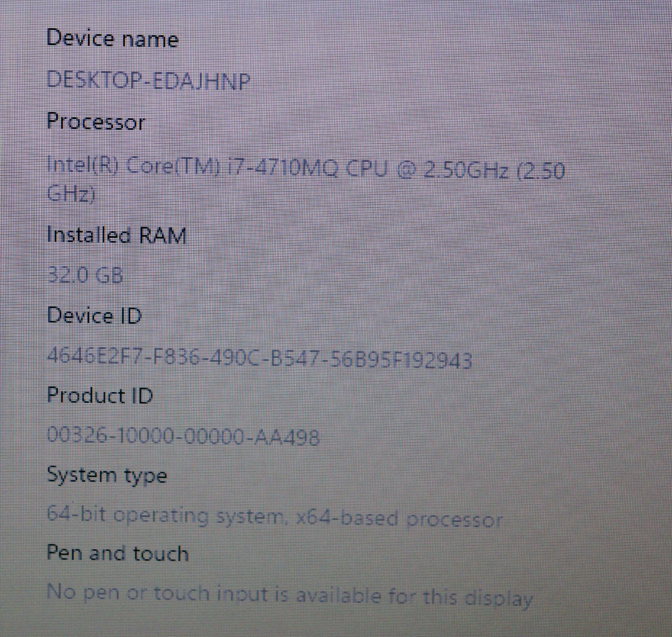Select the Intel(R) Core(TM) i7-4710MQ CPU value
This screenshot has height=637, width=672.
coord(305,181)
